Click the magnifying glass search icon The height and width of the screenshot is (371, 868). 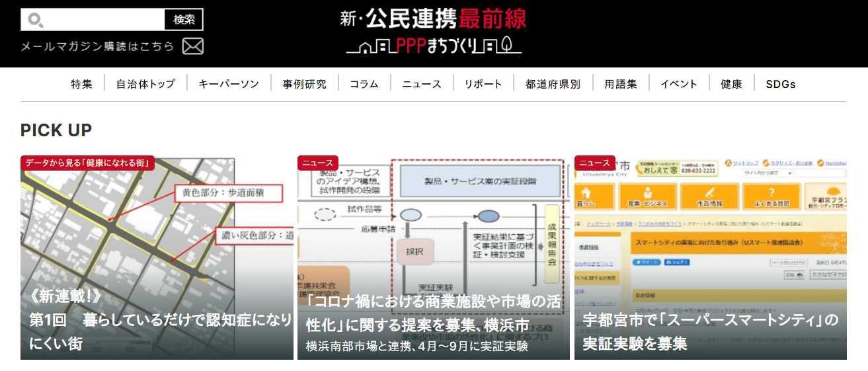35,20
